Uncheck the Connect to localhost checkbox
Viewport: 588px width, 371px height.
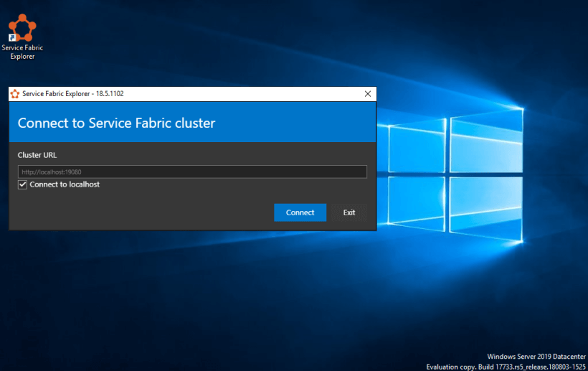tap(23, 184)
